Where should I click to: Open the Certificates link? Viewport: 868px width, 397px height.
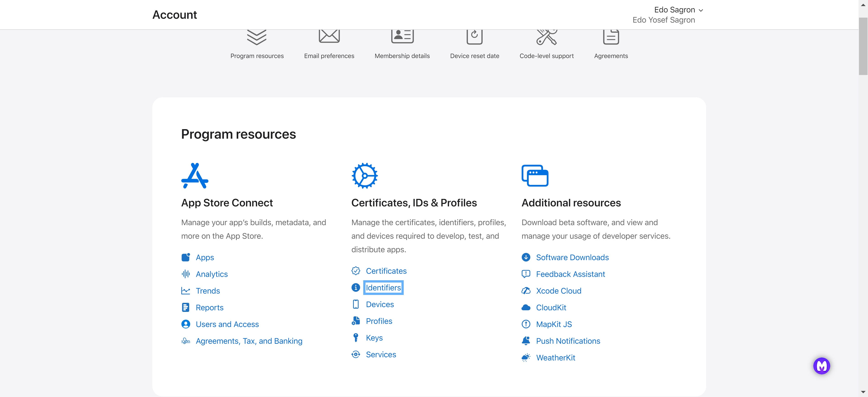(386, 271)
